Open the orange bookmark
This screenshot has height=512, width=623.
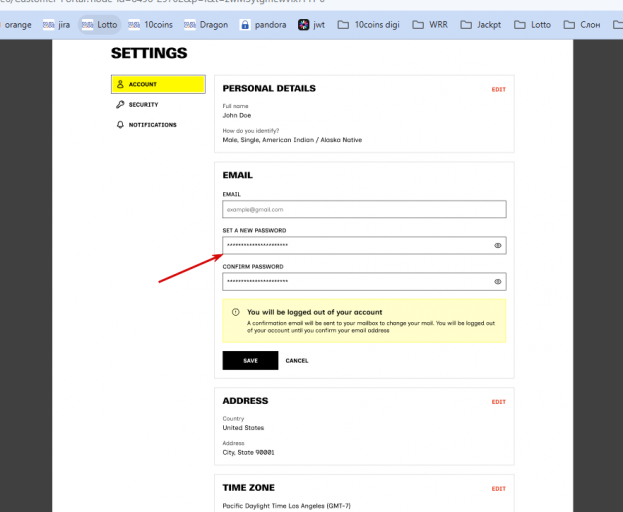point(17,25)
